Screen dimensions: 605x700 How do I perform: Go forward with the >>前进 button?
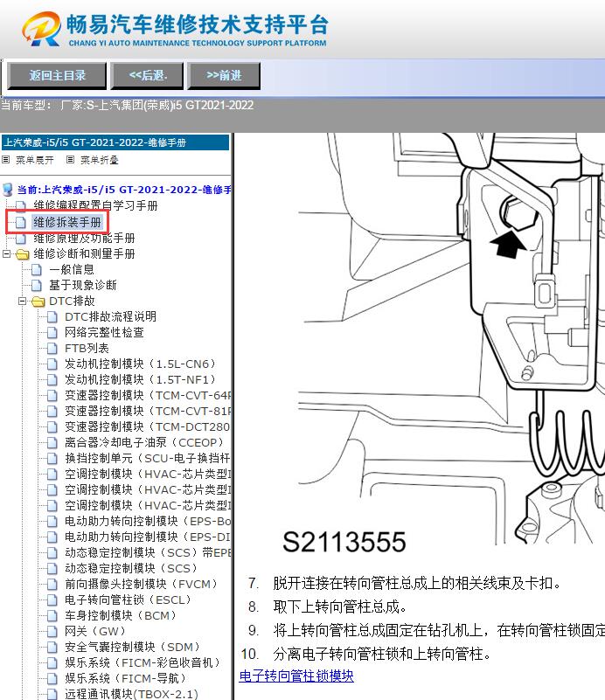pos(224,75)
